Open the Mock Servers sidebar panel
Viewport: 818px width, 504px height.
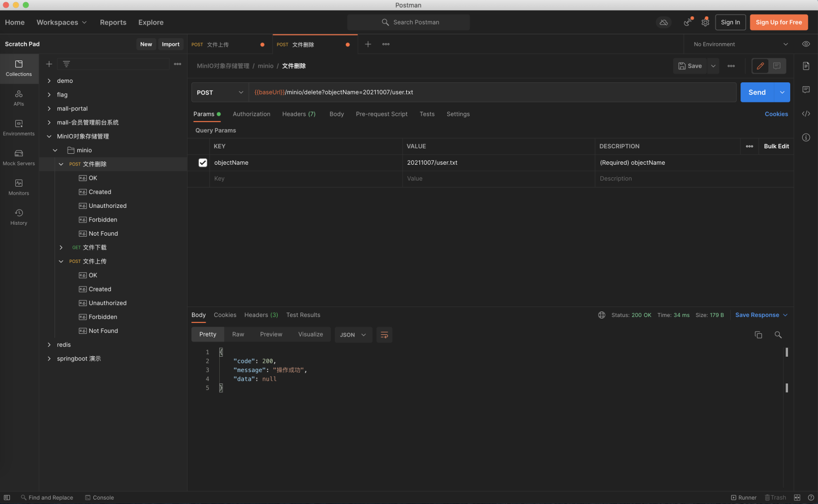pos(19,158)
